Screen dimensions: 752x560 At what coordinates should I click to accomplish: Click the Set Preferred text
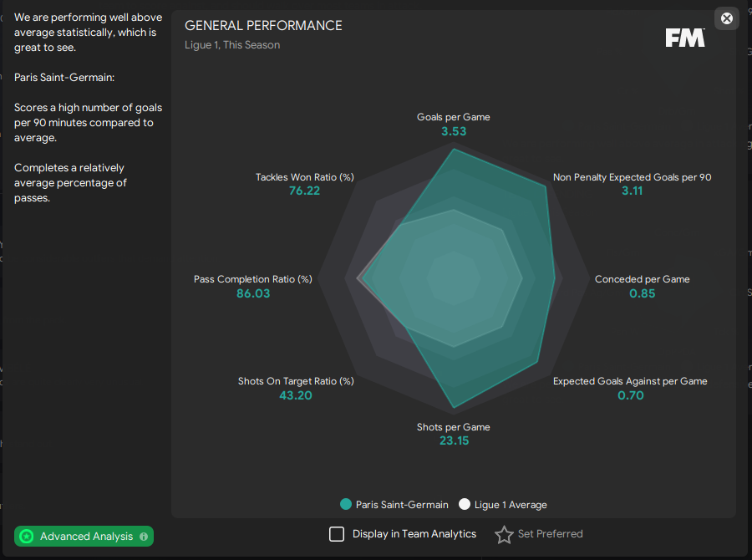pyautogui.click(x=550, y=534)
